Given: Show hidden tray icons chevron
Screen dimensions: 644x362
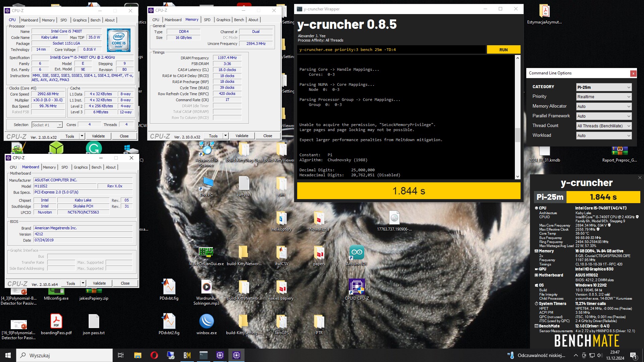Looking at the screenshot, I should click(576, 355).
